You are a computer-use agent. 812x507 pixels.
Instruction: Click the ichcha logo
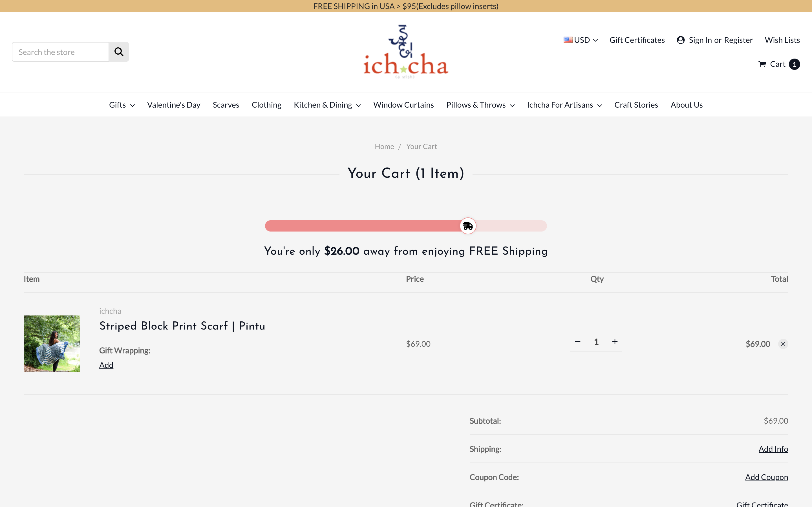coord(406,52)
